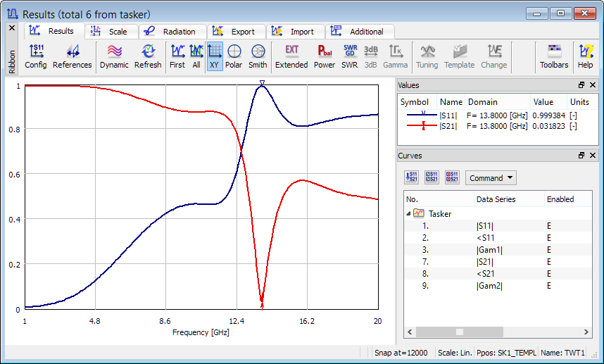604x364 pixels.
Task: Close the Values panel
Action: (593, 85)
